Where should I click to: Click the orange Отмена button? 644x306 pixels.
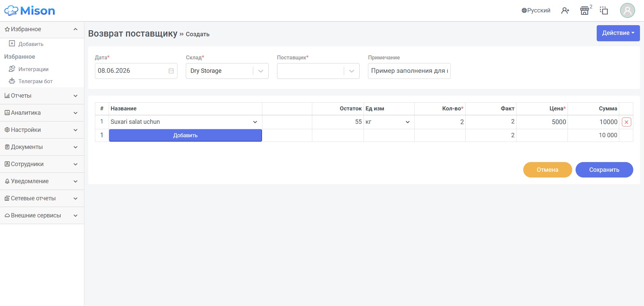pyautogui.click(x=547, y=170)
